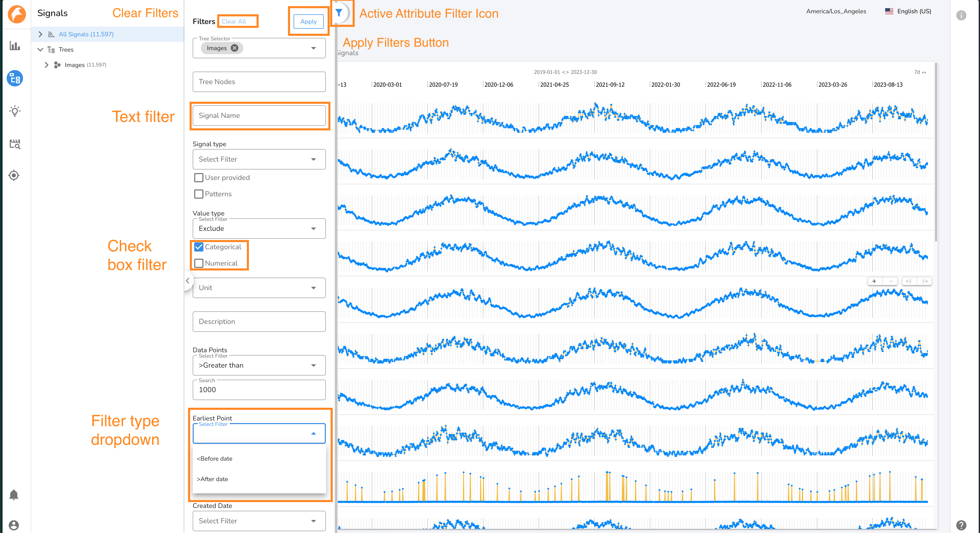Choose the >After date option

tap(259, 479)
